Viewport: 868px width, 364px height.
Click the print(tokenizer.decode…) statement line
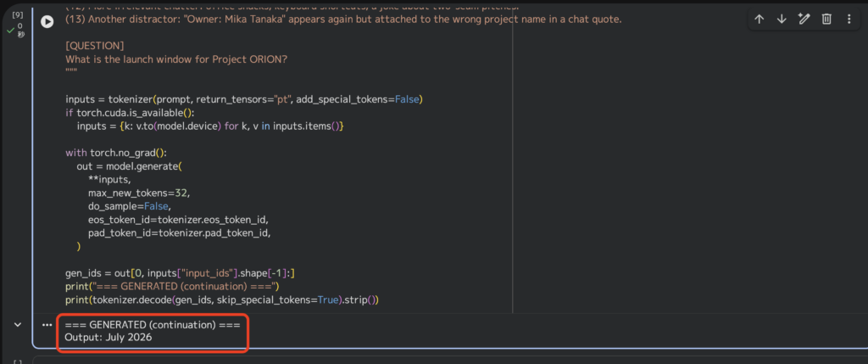(x=221, y=299)
